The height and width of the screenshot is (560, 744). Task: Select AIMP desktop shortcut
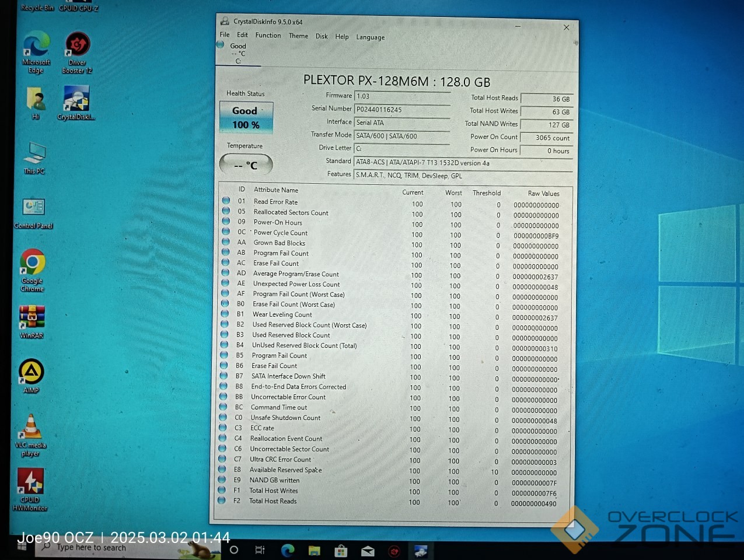pos(32,376)
